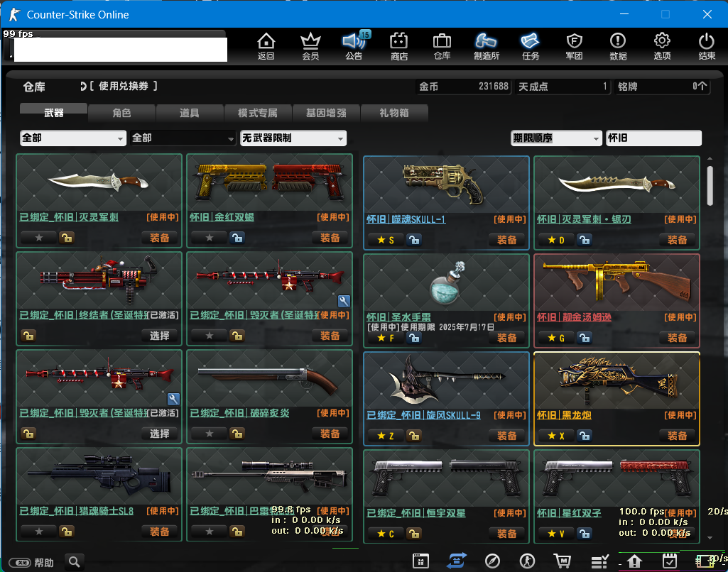Toggle the gray star on 破碎炙炎
Image resolution: width=728 pixels, height=572 pixels.
click(210, 434)
